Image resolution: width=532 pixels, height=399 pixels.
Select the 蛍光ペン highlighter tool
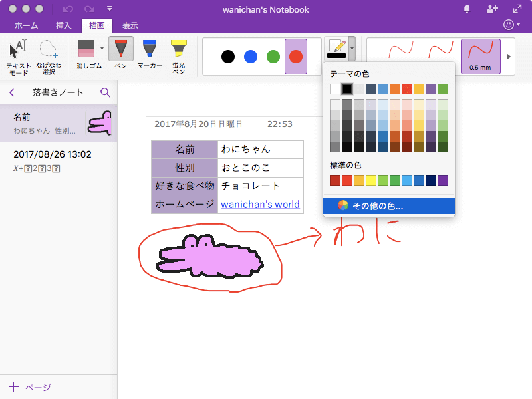178,57
